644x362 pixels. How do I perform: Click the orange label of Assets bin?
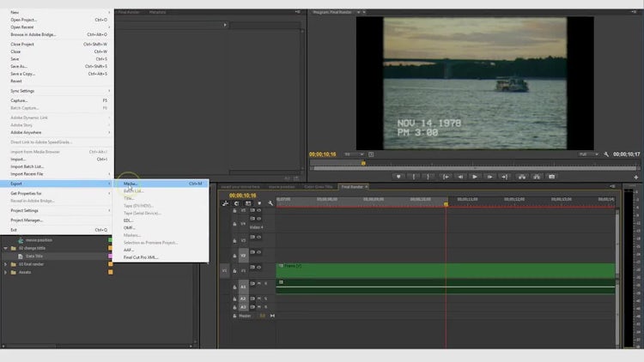click(x=110, y=272)
